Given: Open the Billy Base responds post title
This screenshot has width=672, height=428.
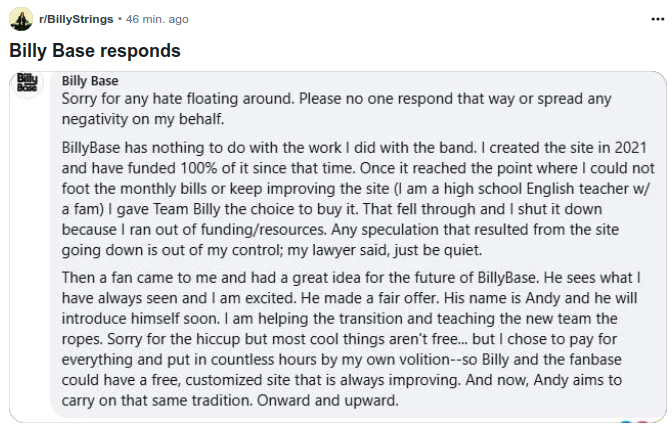Looking at the screenshot, I should point(95,51).
